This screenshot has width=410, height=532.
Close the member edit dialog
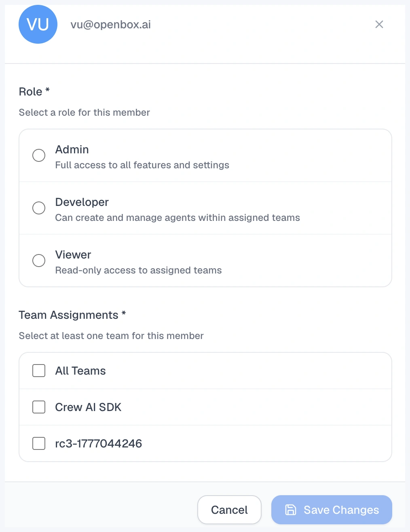pos(379,24)
